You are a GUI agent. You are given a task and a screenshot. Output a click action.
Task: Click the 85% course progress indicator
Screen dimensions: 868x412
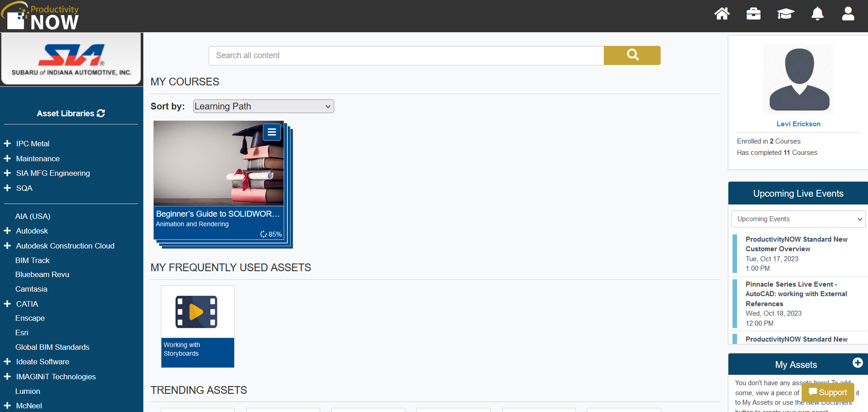click(x=271, y=234)
